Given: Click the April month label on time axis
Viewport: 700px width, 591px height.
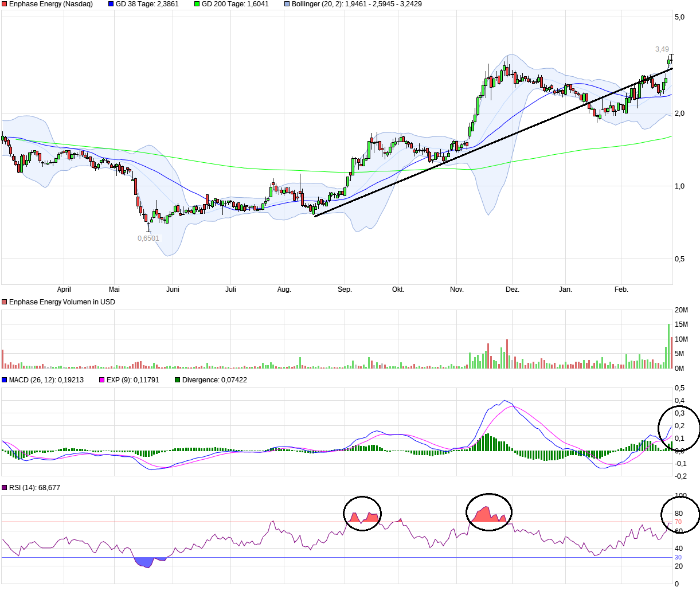Looking at the screenshot, I should (64, 289).
